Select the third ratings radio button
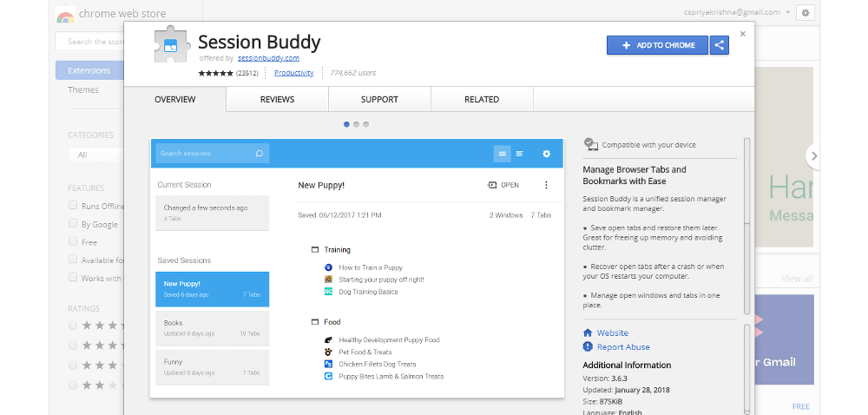Image resolution: width=868 pixels, height=415 pixels. [x=73, y=366]
